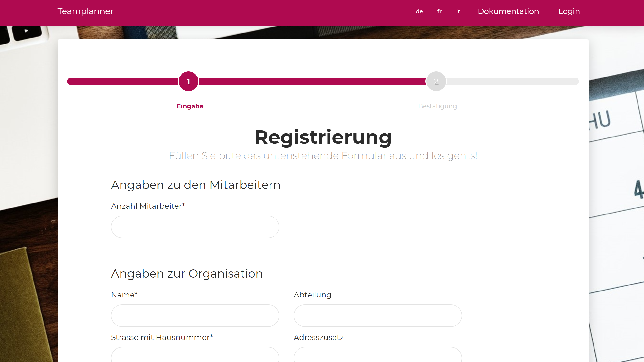Select step 2 circle in progress bar
The height and width of the screenshot is (362, 644).
(436, 81)
